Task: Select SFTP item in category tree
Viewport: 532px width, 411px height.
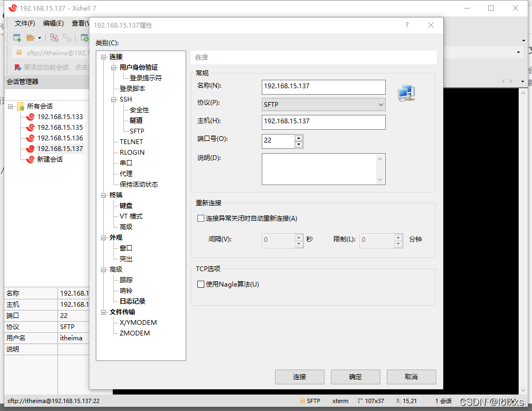Action: pos(137,131)
